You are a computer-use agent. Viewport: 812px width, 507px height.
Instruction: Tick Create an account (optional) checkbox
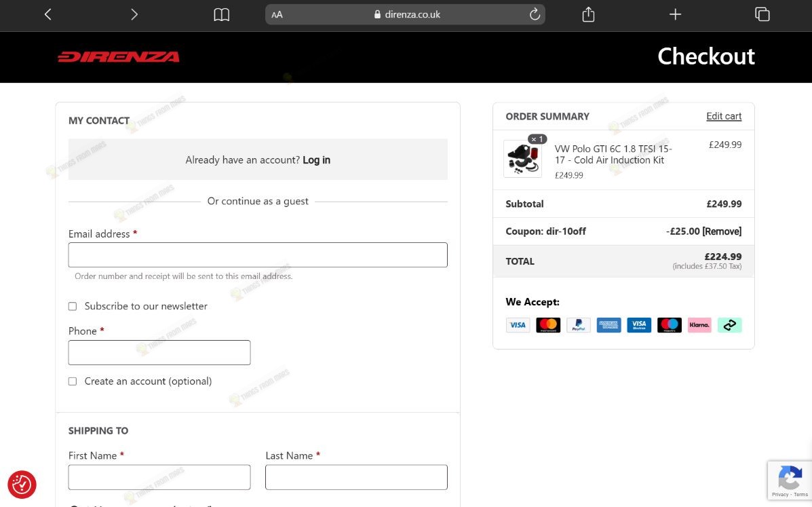[x=73, y=381]
